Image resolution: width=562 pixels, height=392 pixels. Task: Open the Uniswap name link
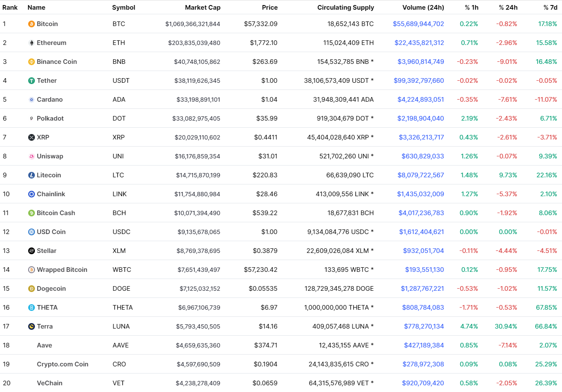pyautogui.click(x=50, y=156)
